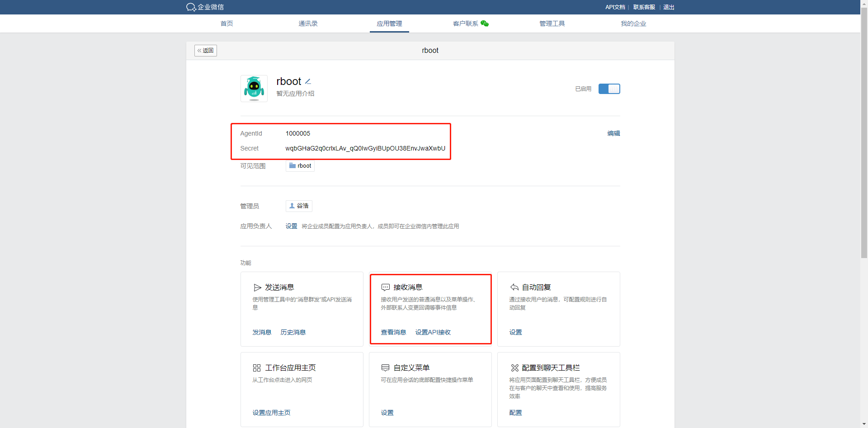868x428 pixels.
Task: Click the 接收消息 card title
Action: coord(408,287)
